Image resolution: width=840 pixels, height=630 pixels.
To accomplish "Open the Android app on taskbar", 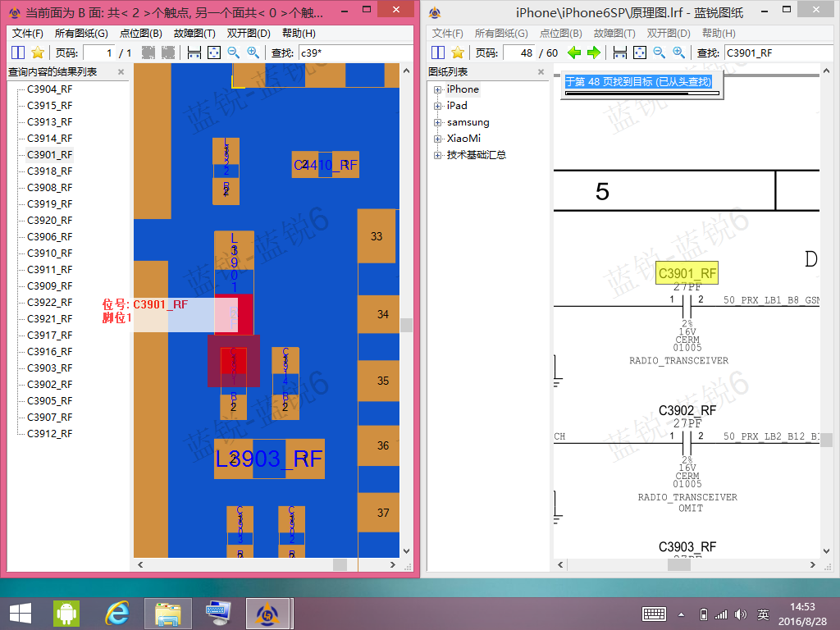I will click(66, 614).
